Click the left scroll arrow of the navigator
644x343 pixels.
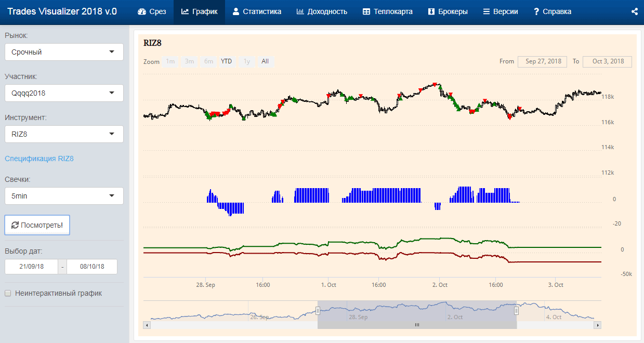click(x=147, y=325)
